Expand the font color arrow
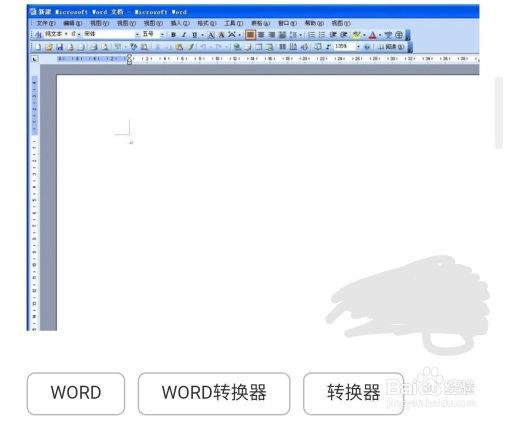Viewport: 506px width, 423px height. (x=380, y=35)
